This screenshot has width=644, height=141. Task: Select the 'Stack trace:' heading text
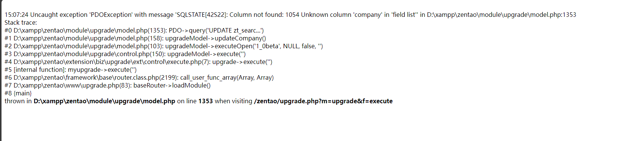[x=21, y=22]
